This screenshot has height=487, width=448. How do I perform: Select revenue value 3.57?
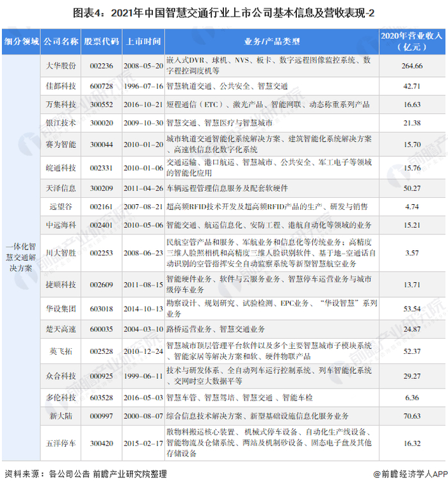(412, 253)
